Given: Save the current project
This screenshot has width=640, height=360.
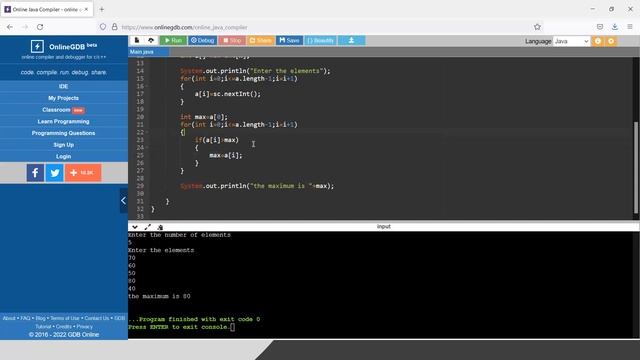Looking at the screenshot, I should [289, 40].
